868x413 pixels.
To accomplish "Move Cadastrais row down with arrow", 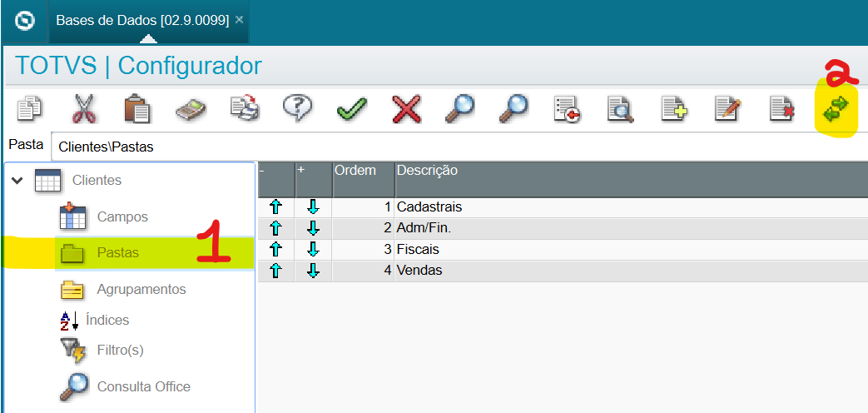I will coord(313,207).
